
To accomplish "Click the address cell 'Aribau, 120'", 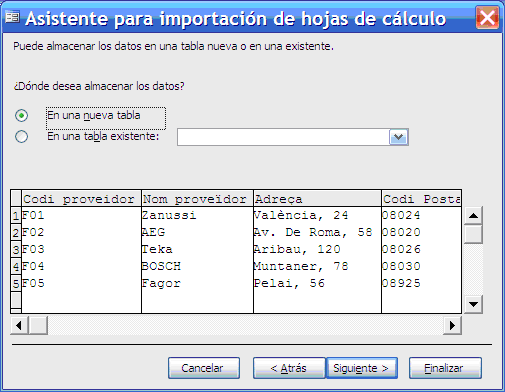I will (318, 249).
